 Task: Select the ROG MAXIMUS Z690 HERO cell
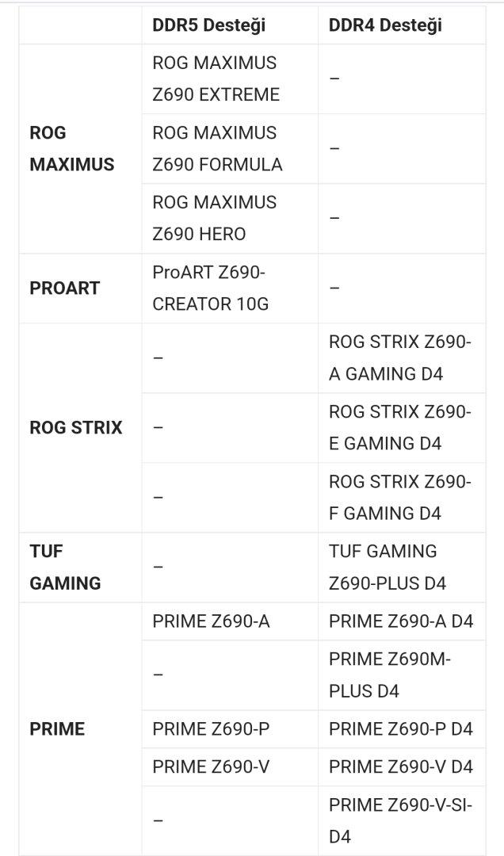(x=214, y=218)
